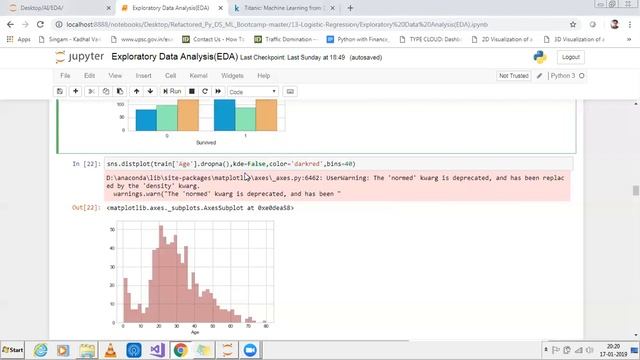This screenshot has height=360, width=640.
Task: Open the command palette keyboard icon
Action: click(290, 91)
